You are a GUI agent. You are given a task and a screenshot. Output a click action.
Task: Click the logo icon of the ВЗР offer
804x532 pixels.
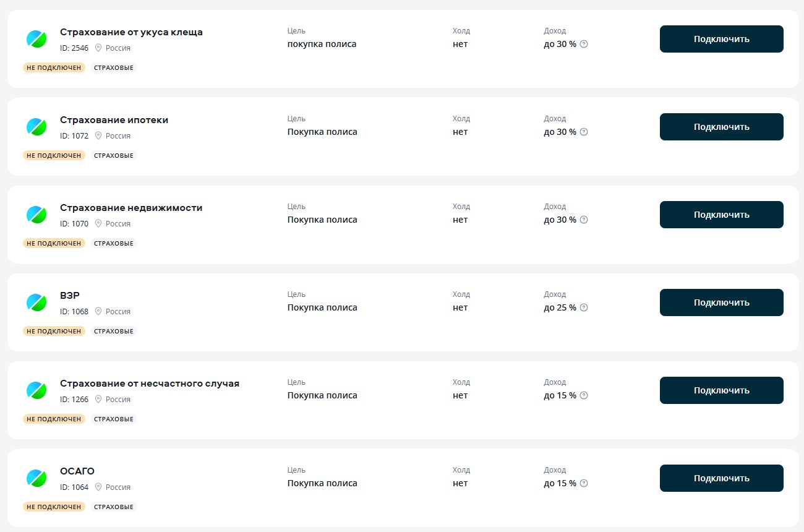36,302
